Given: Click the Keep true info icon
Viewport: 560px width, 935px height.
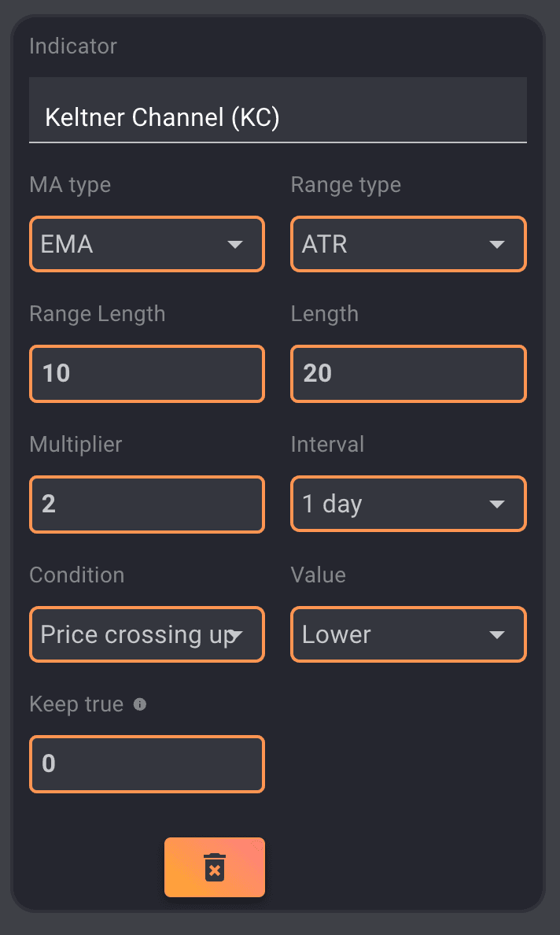Looking at the screenshot, I should point(140,704).
